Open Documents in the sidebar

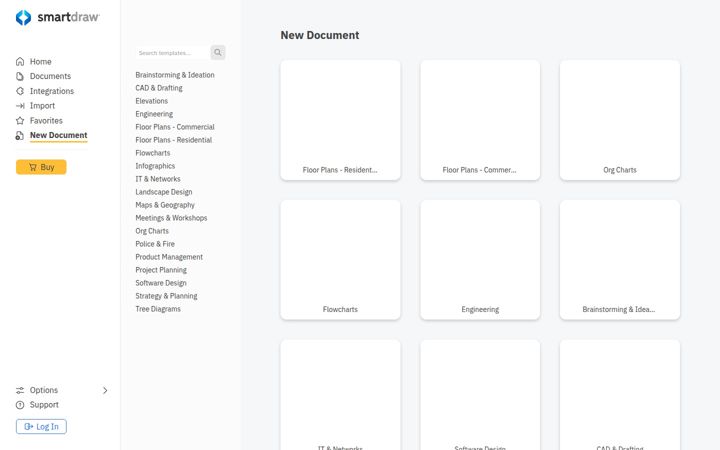51,76
